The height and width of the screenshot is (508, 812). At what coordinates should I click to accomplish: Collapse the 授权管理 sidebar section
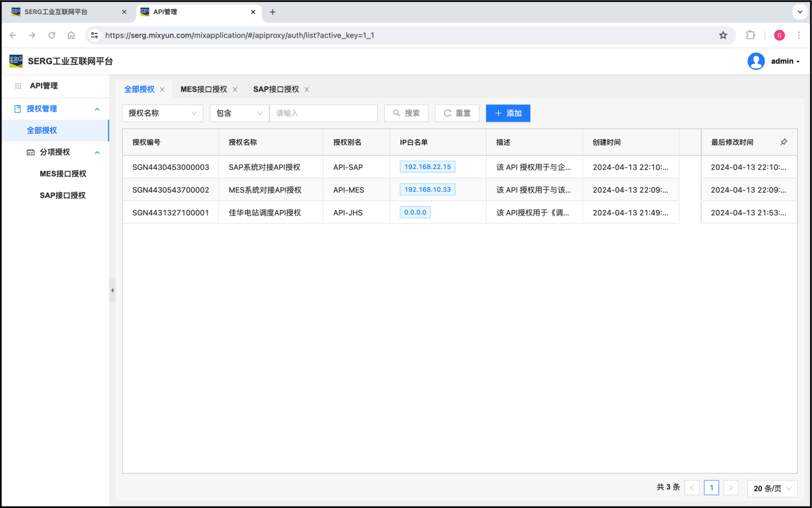(97, 109)
